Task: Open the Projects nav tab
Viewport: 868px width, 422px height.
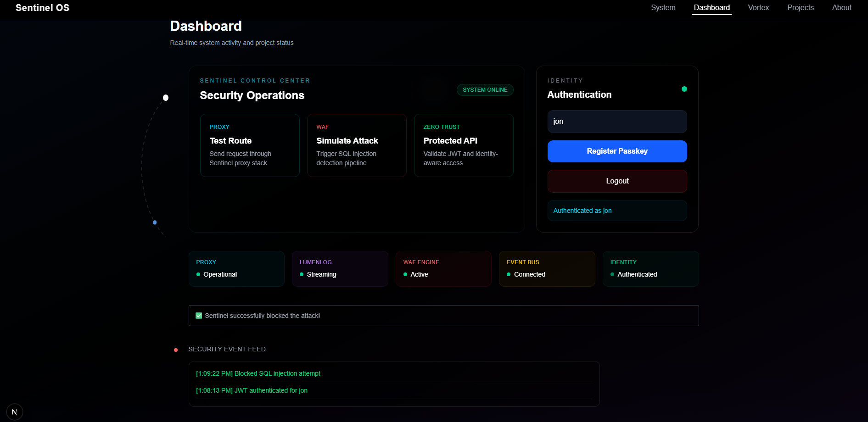Action: pyautogui.click(x=801, y=8)
